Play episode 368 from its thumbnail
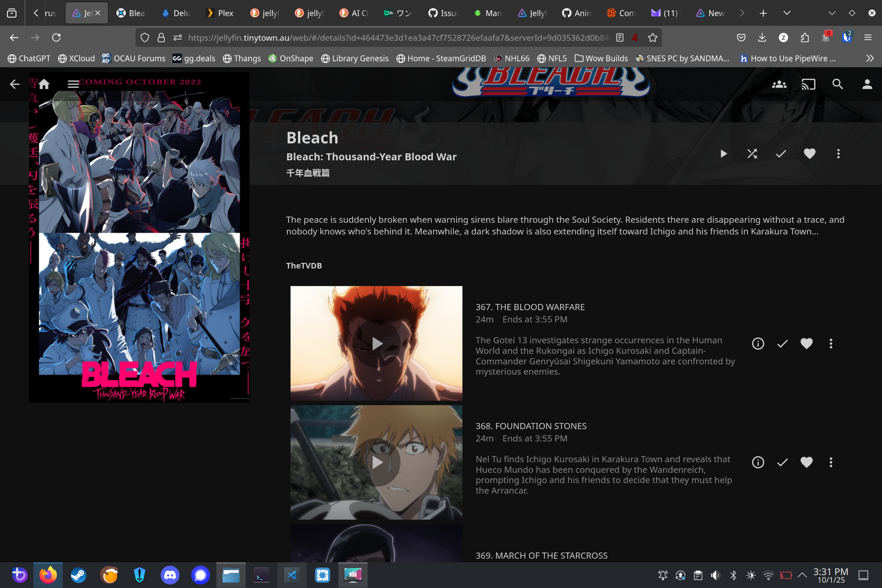Viewport: 882px width, 588px height. coord(376,463)
